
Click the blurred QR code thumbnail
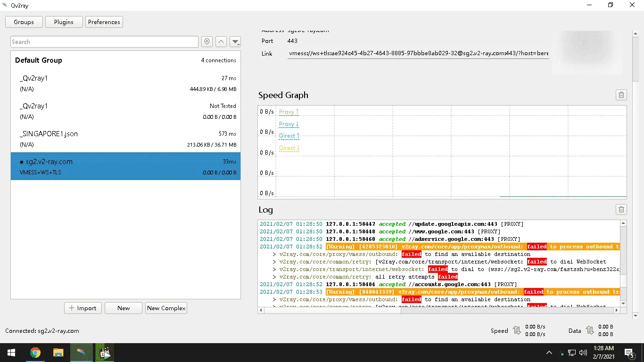coord(588,52)
